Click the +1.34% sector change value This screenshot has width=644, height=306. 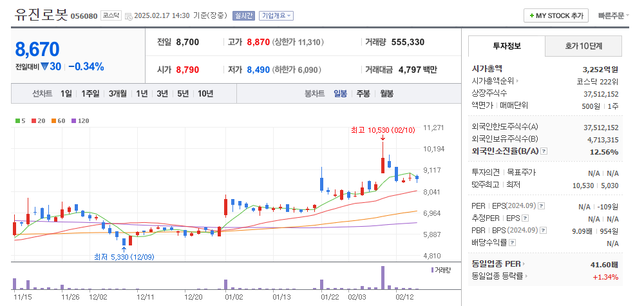[605, 277]
